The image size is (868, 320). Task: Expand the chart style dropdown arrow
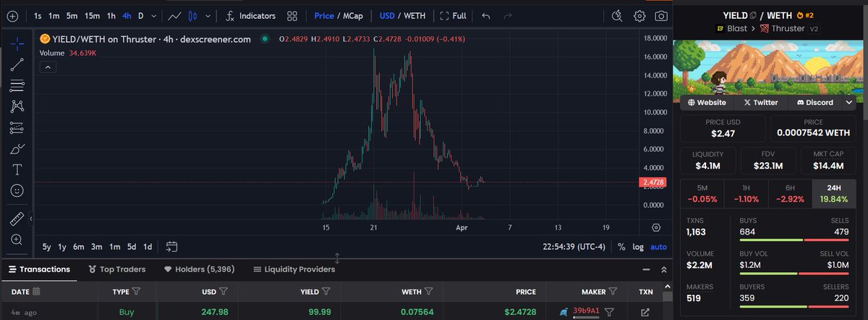209,15
